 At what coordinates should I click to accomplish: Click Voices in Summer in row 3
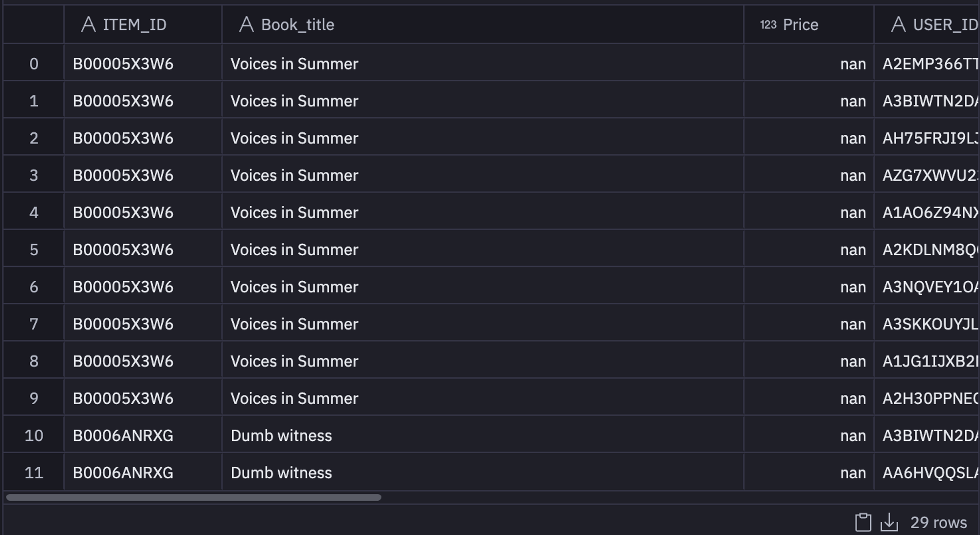(294, 175)
